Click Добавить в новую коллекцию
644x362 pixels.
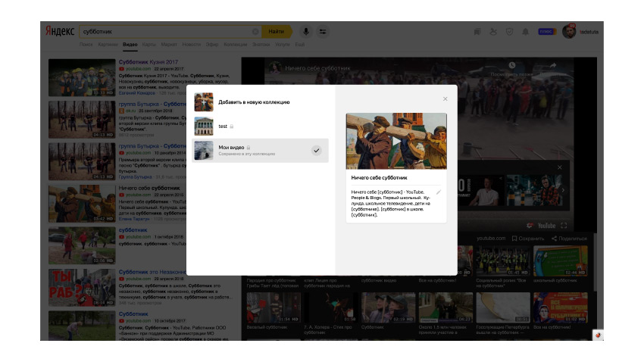pos(254,102)
